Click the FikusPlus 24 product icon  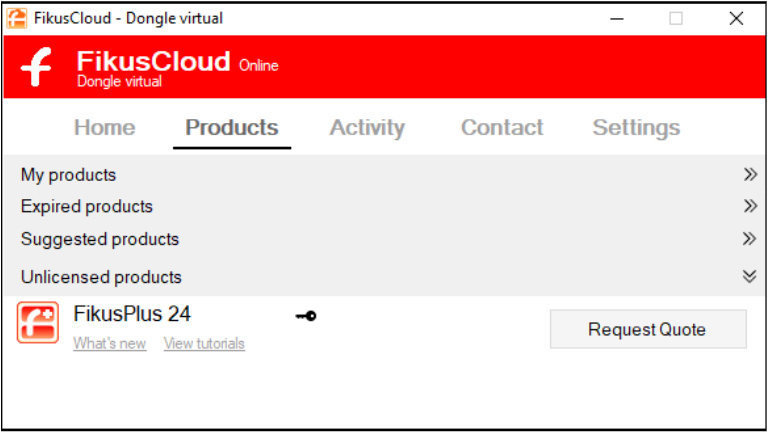click(38, 323)
